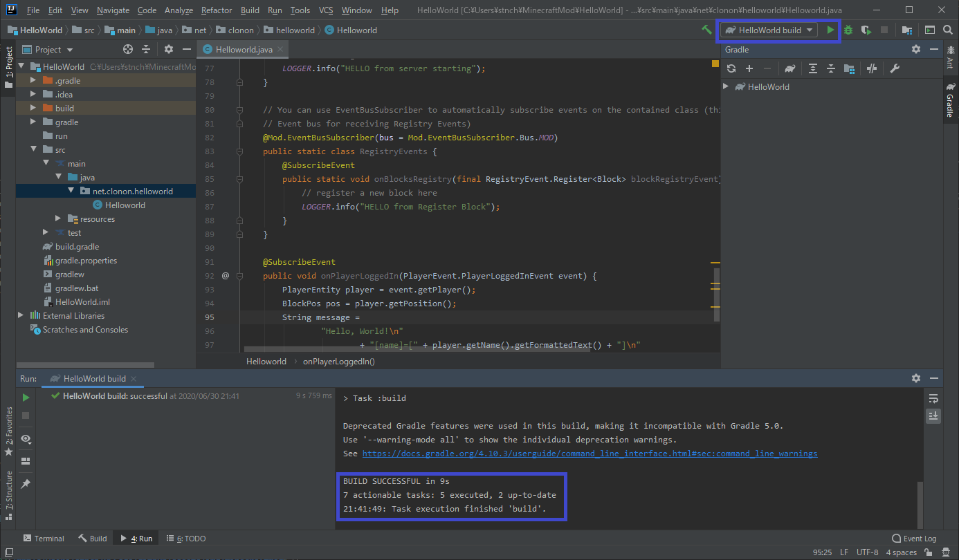Viewport: 959px width, 560px height.
Task: Collapse the src folder
Action: point(33,150)
